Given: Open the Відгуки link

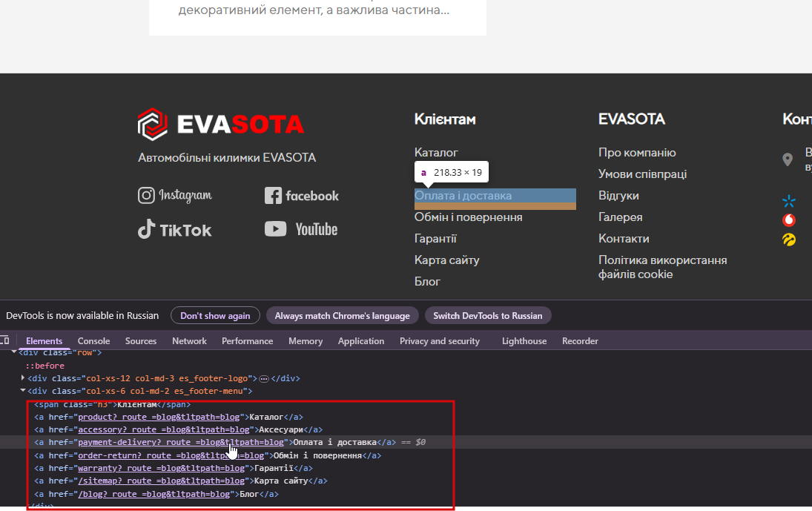Looking at the screenshot, I should coord(618,196).
